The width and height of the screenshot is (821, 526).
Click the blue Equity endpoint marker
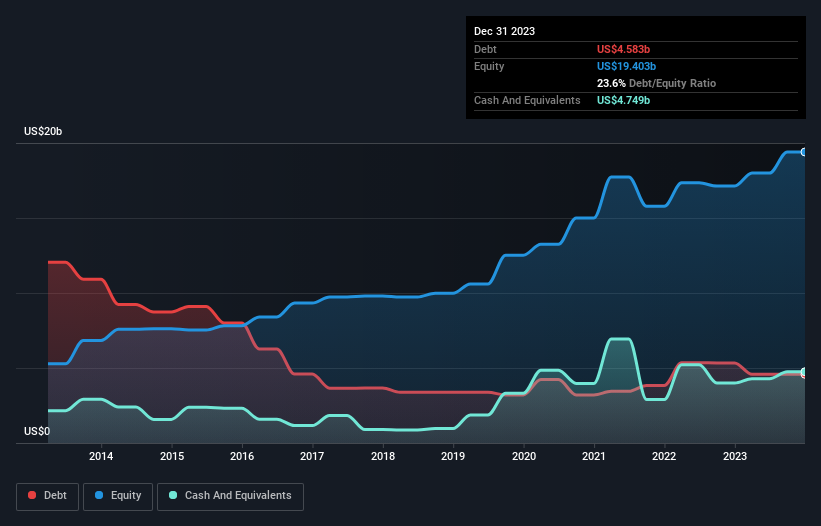point(804,152)
